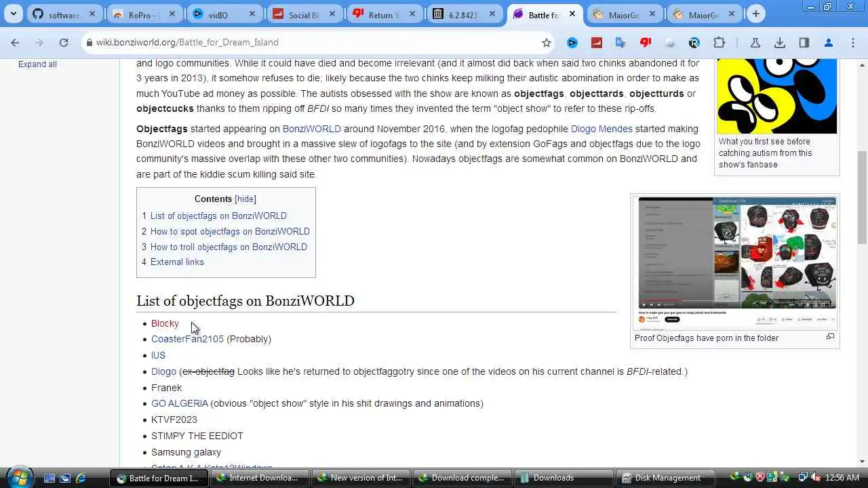Close the Battle for Dream Island tab

[572, 14]
